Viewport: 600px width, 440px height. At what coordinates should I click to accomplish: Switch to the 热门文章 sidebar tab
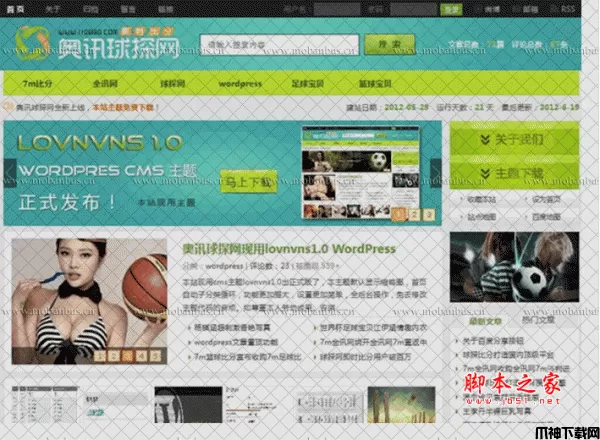(538, 319)
